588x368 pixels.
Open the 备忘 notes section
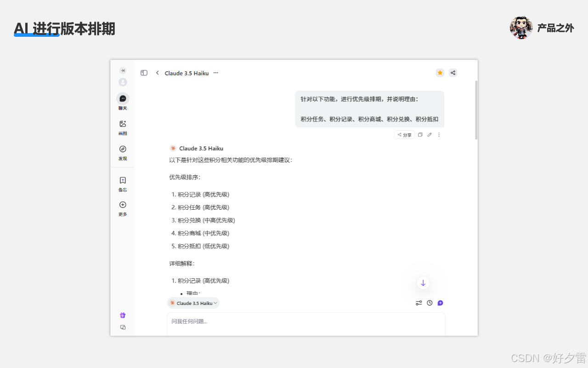coord(123,184)
